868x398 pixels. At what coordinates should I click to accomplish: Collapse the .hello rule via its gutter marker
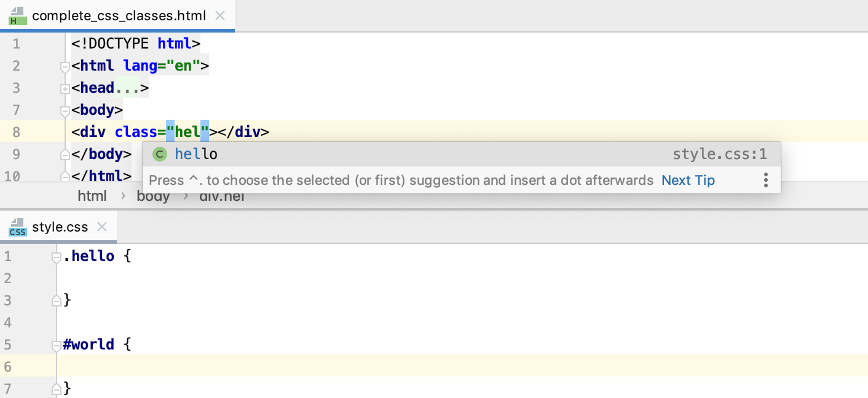click(x=55, y=256)
